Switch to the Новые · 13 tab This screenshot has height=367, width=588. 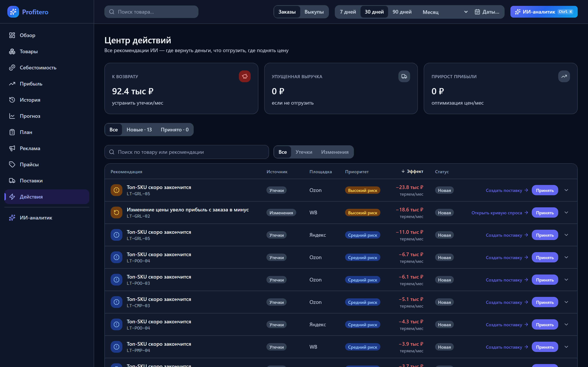[139, 130]
